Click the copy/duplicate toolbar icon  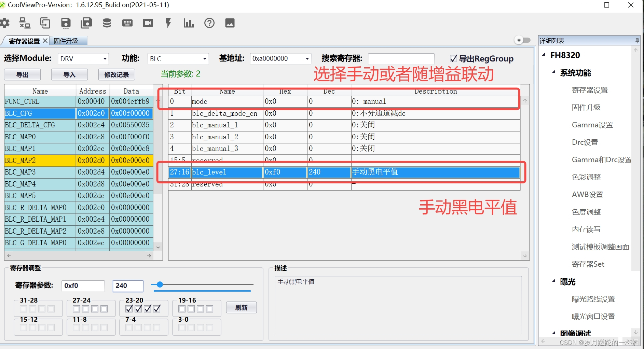(45, 23)
